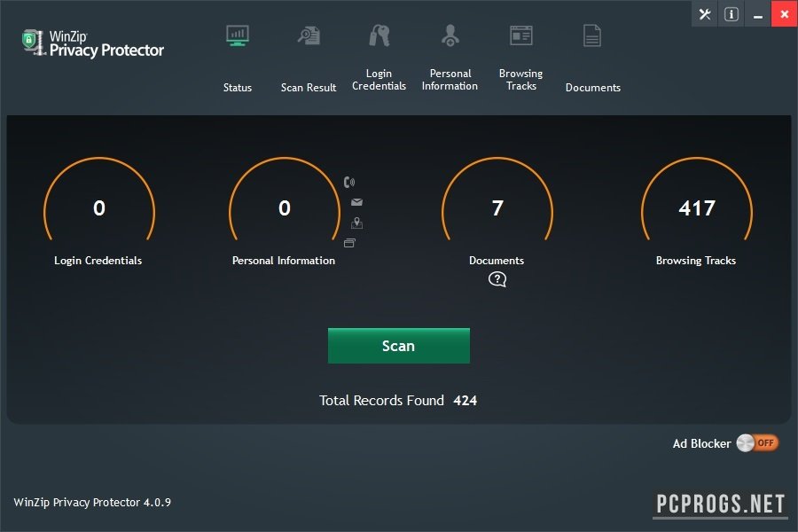
Task: Click the WinZip Privacy Protector logo
Action: tap(93, 43)
